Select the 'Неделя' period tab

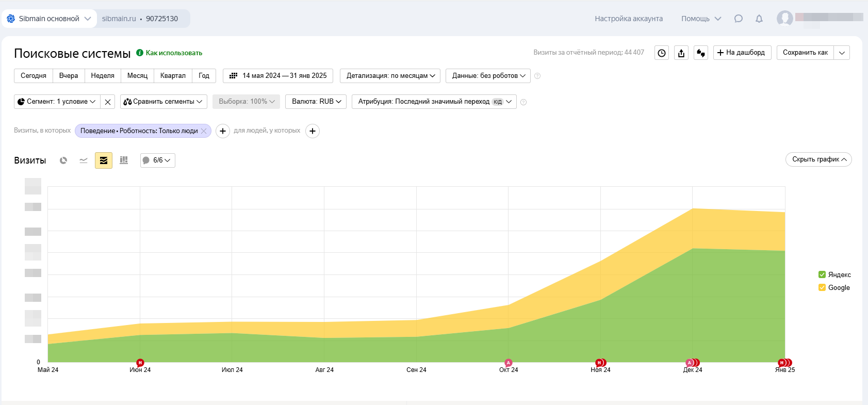103,76
